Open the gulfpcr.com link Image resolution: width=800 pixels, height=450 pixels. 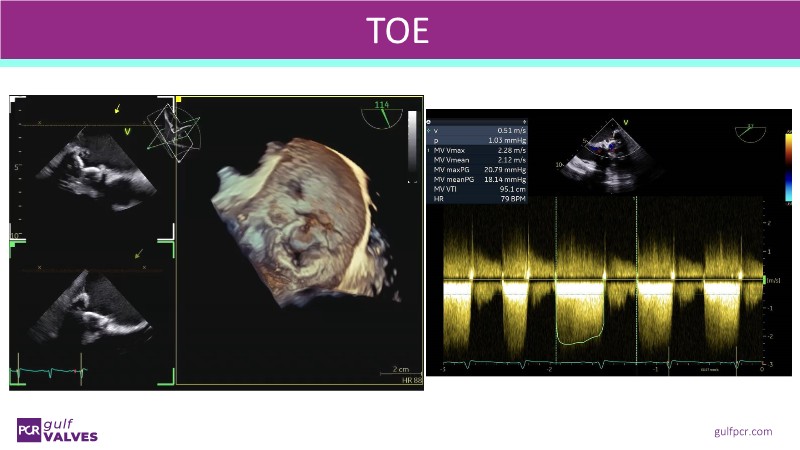pos(743,431)
